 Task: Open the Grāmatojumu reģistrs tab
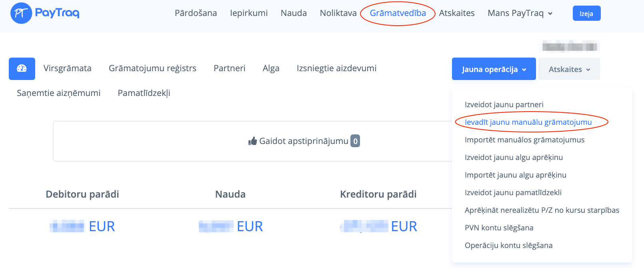point(152,68)
